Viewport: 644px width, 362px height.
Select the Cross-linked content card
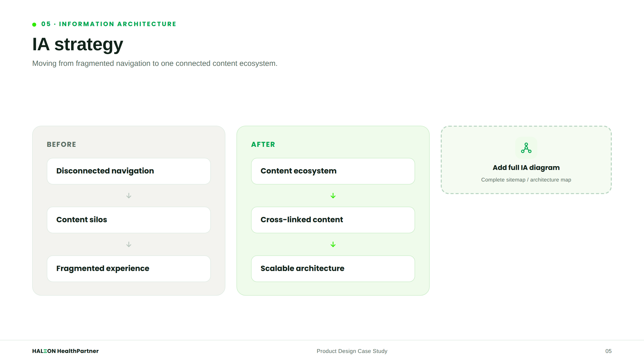pos(333,220)
